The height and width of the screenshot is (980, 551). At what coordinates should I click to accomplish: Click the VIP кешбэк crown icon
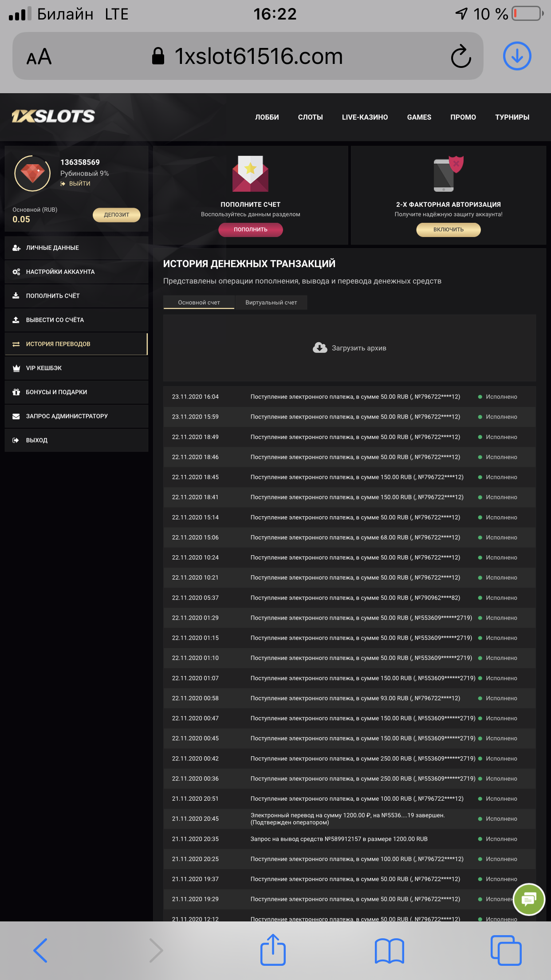click(x=16, y=368)
